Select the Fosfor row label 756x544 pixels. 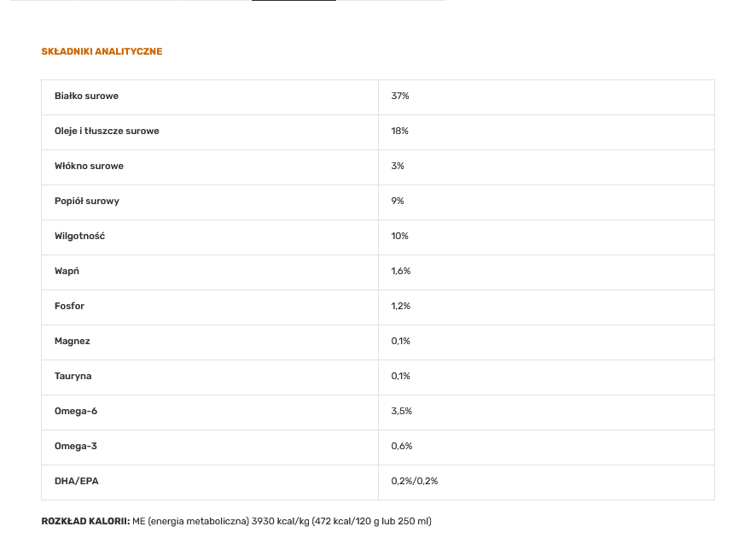tap(70, 307)
